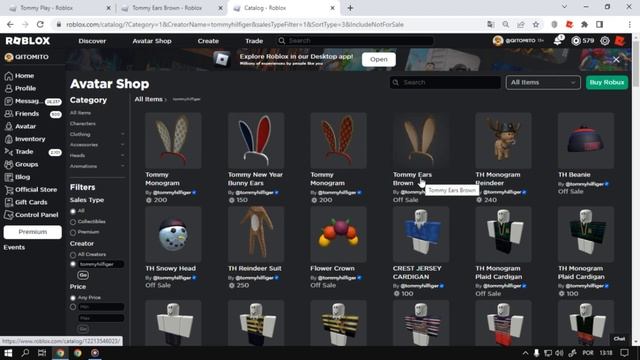The height and width of the screenshot is (360, 640).
Task: Select the All Creators radio button
Action: (x=73, y=255)
